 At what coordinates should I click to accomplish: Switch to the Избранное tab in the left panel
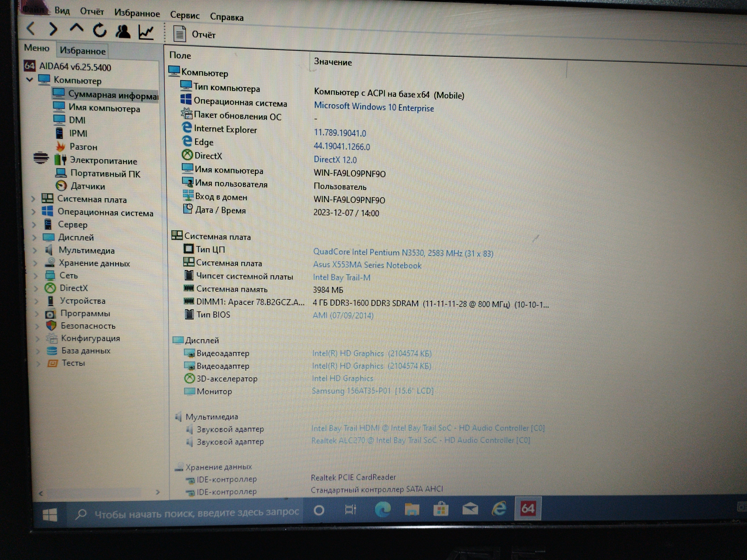click(82, 51)
